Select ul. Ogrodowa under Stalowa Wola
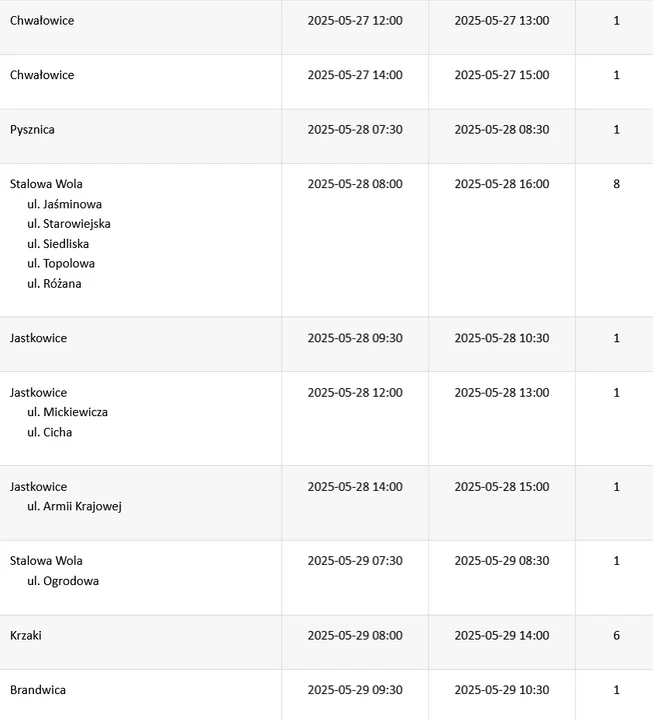 click(x=63, y=581)
